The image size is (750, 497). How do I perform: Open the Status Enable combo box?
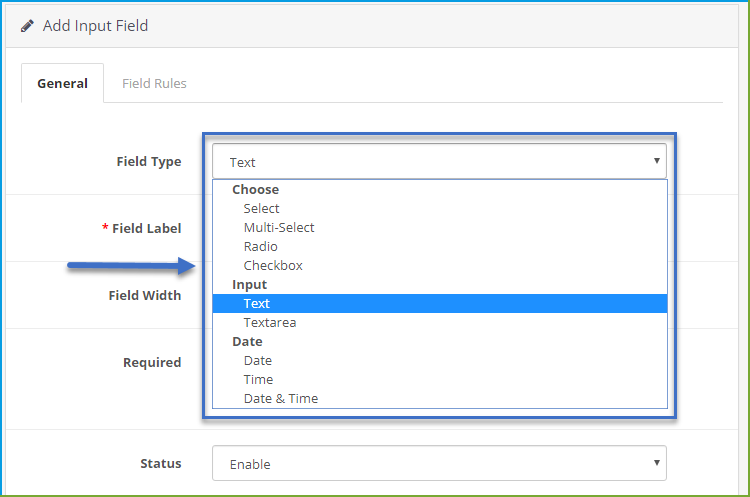coord(439,463)
